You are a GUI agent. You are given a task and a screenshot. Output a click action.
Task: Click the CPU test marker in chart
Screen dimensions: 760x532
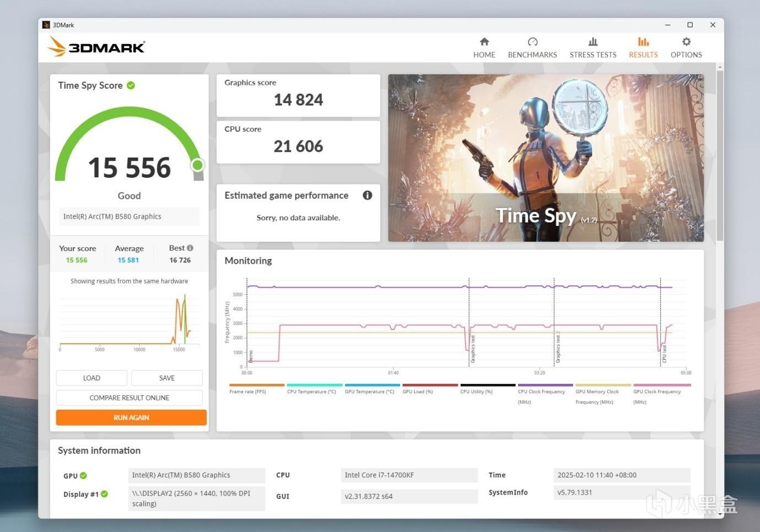coord(661,322)
